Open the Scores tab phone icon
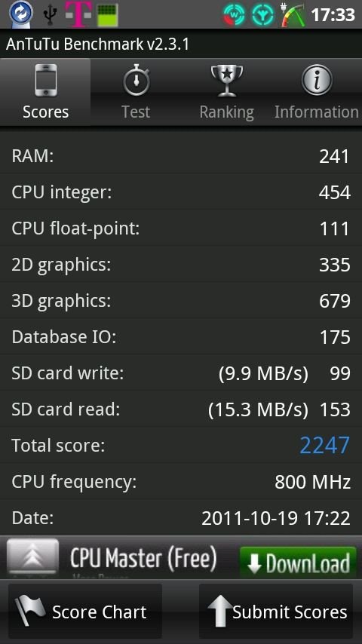 45,80
